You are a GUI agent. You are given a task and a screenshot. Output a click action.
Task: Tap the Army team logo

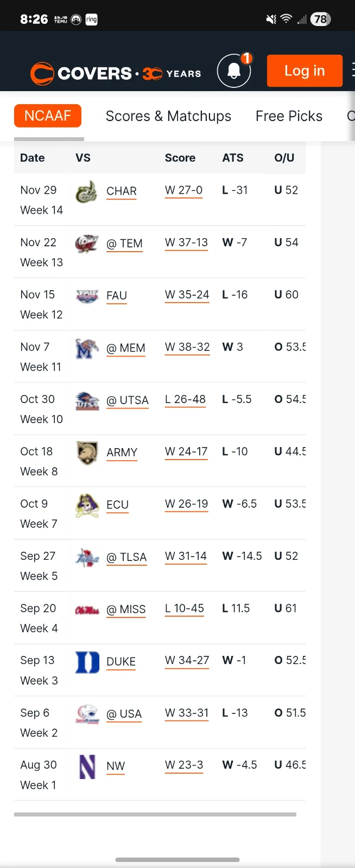tap(87, 452)
